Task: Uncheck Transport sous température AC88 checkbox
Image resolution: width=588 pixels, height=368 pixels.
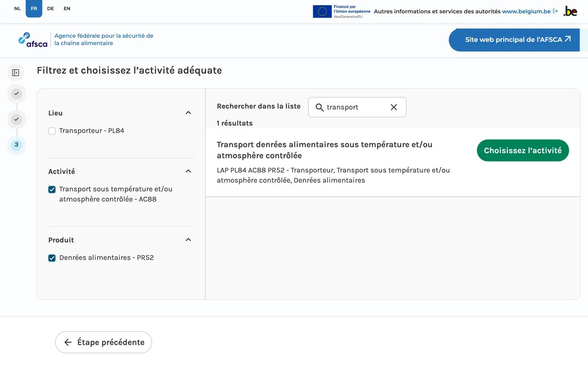Action: tap(52, 189)
